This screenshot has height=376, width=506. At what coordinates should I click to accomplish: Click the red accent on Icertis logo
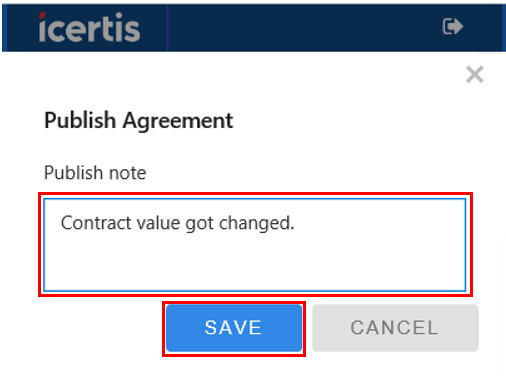tap(42, 15)
